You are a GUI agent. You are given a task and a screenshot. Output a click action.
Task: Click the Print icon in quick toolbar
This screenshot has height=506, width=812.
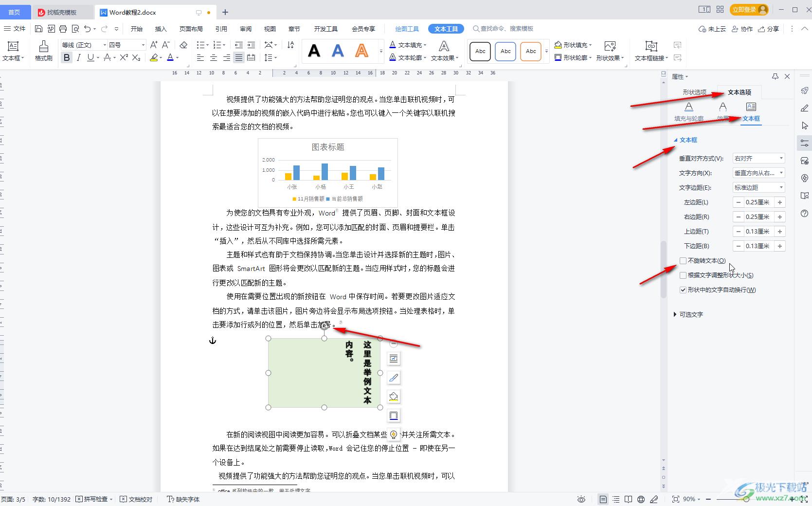click(x=63, y=29)
